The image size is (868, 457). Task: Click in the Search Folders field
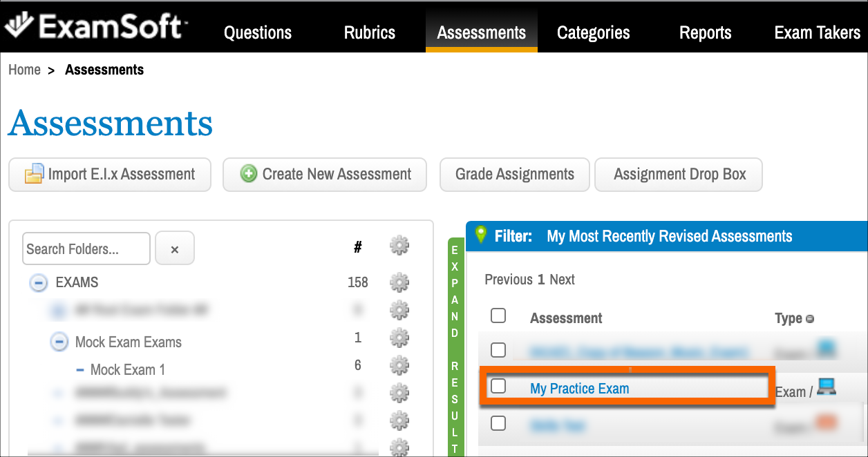86,249
